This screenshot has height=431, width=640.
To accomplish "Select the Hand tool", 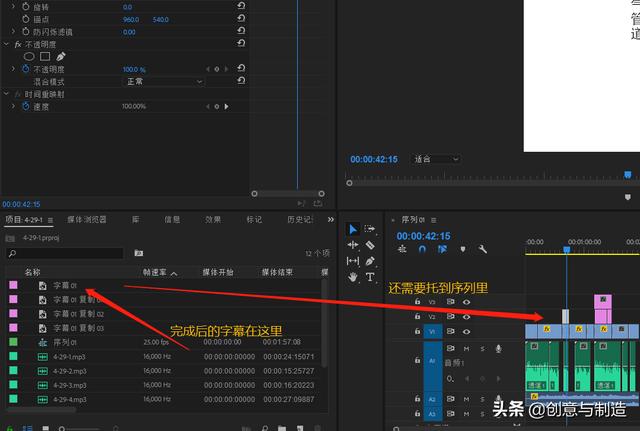I will pyautogui.click(x=353, y=277).
